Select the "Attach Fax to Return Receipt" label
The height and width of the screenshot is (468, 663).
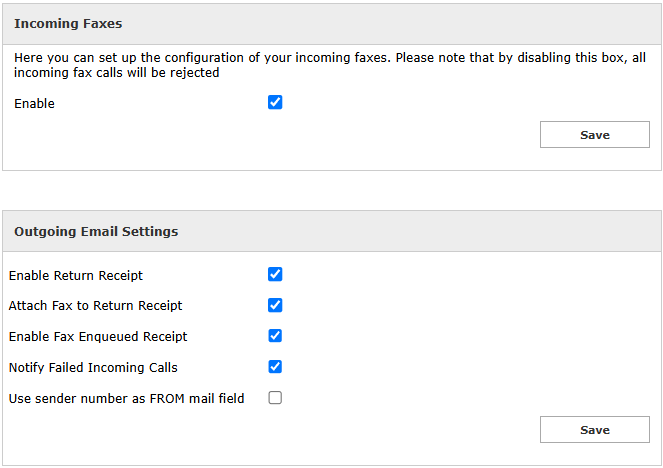pos(95,305)
